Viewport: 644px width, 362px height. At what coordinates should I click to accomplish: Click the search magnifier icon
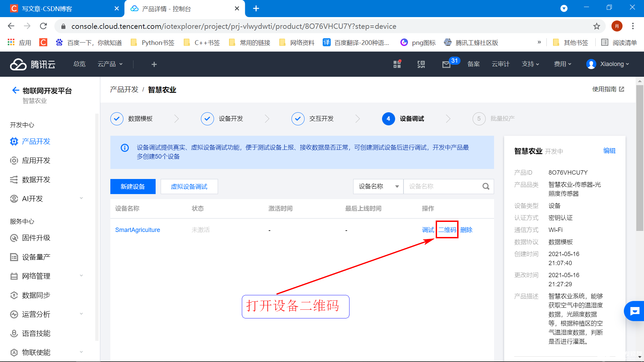[x=486, y=186]
